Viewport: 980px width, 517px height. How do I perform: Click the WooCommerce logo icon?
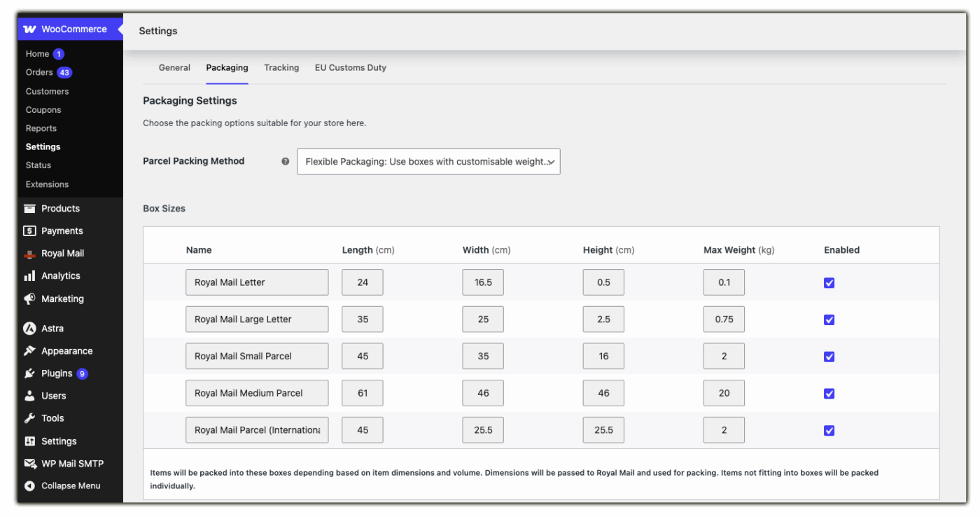pos(29,29)
